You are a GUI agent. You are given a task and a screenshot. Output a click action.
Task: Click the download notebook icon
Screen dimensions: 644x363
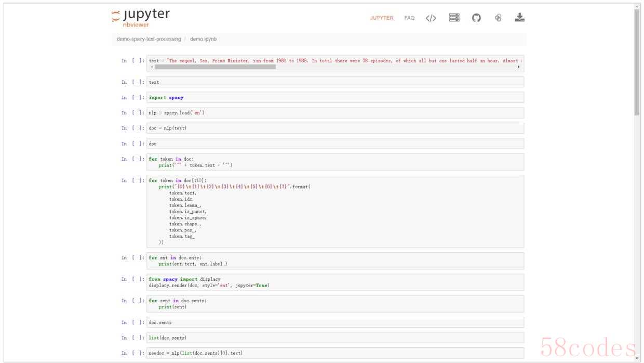[520, 18]
